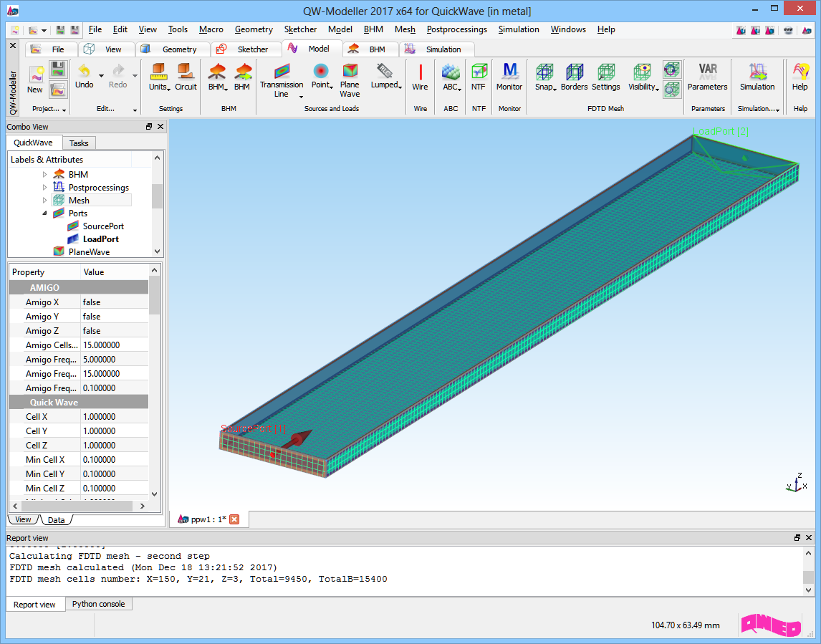Click the Windows menu

tap(568, 29)
